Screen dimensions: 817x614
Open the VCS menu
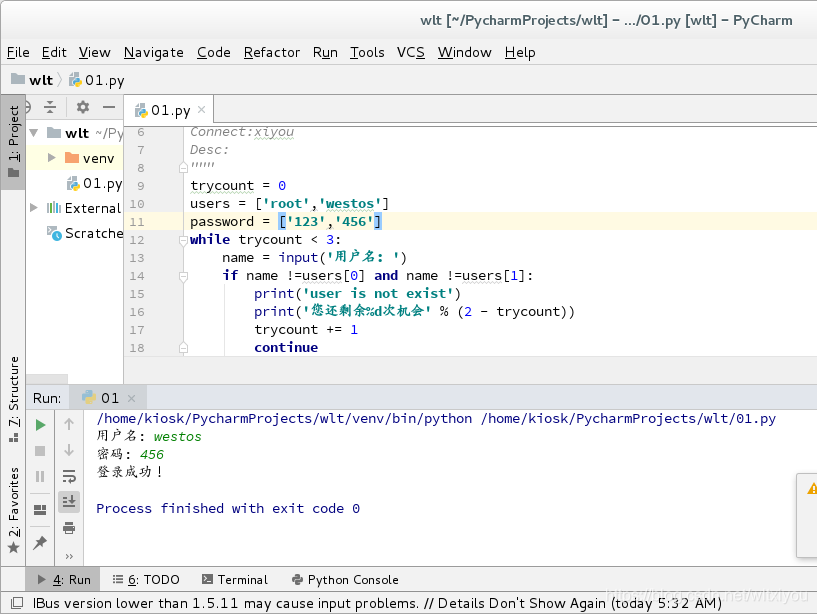(x=411, y=52)
